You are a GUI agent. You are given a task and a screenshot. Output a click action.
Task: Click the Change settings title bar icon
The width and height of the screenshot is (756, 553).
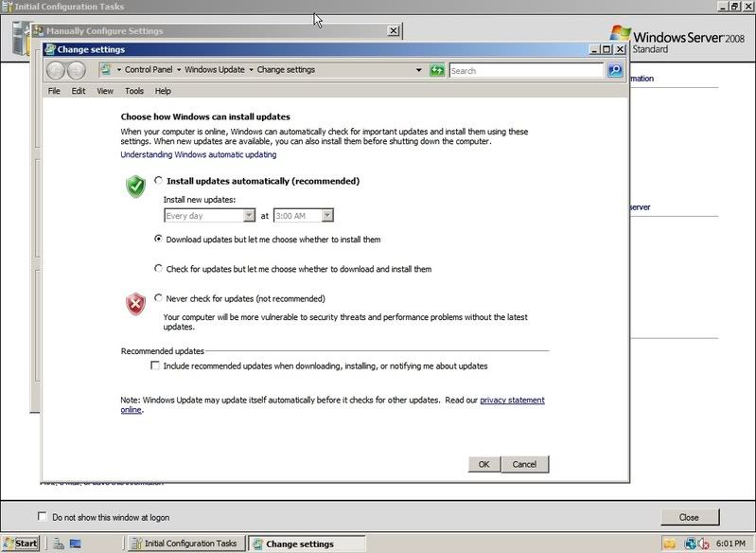coord(49,49)
